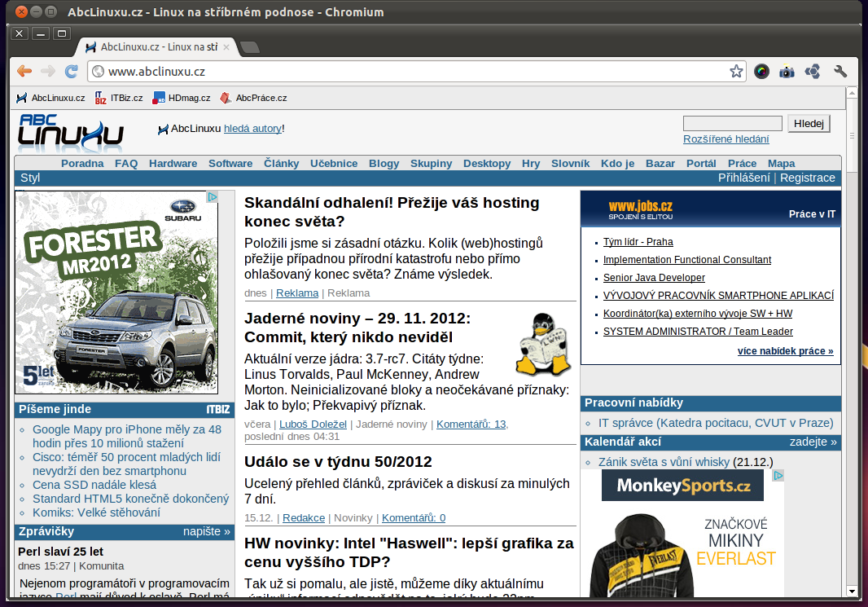Open the Subaru Forester MR2012 ad

[116, 293]
